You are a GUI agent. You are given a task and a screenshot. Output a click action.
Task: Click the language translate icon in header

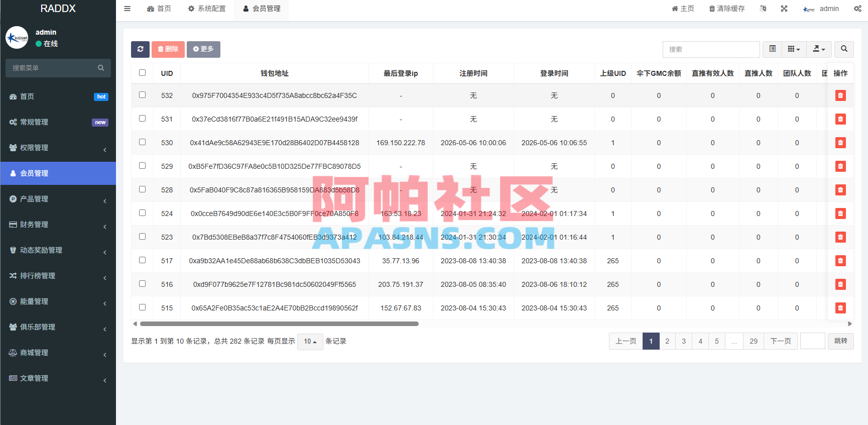763,9
